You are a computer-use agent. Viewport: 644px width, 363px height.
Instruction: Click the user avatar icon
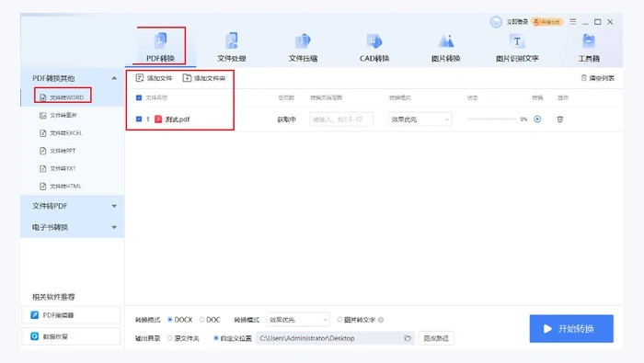click(x=496, y=22)
